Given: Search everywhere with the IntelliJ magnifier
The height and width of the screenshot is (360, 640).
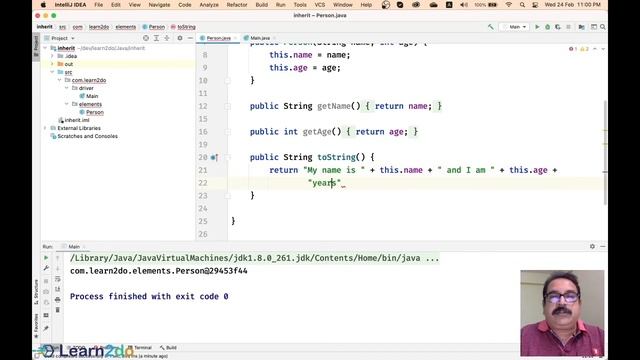Looking at the screenshot, I should pyautogui.click(x=603, y=27).
